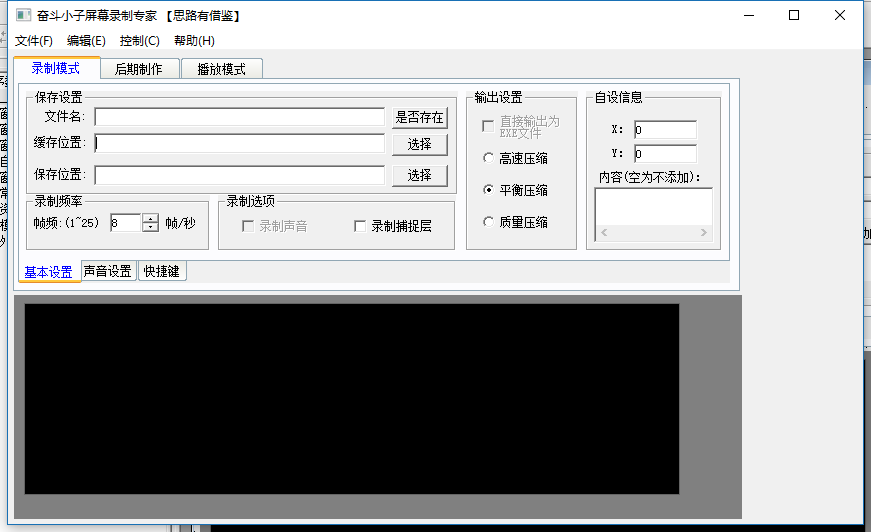This screenshot has width=871, height=532.
Task: Click the 是否存在 button
Action: (419, 118)
